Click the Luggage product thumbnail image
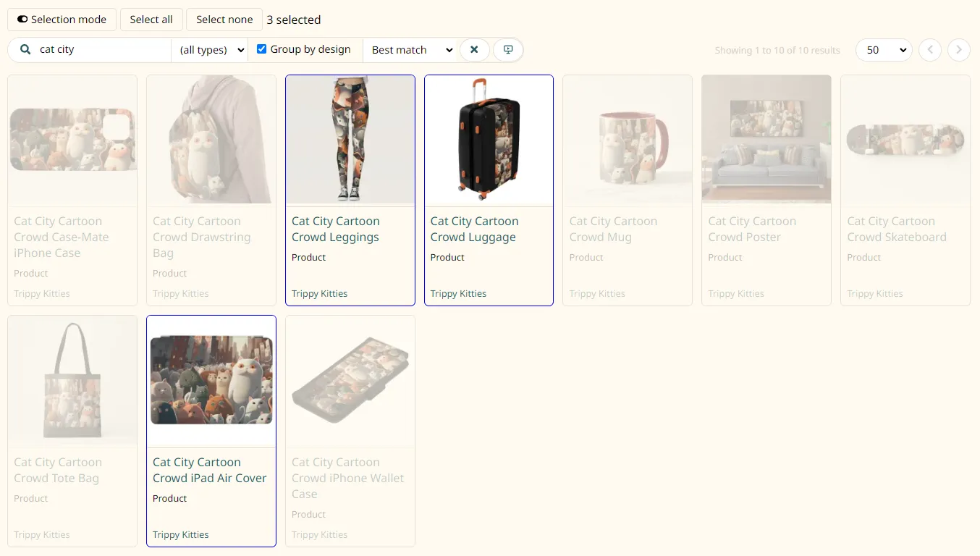 point(489,139)
